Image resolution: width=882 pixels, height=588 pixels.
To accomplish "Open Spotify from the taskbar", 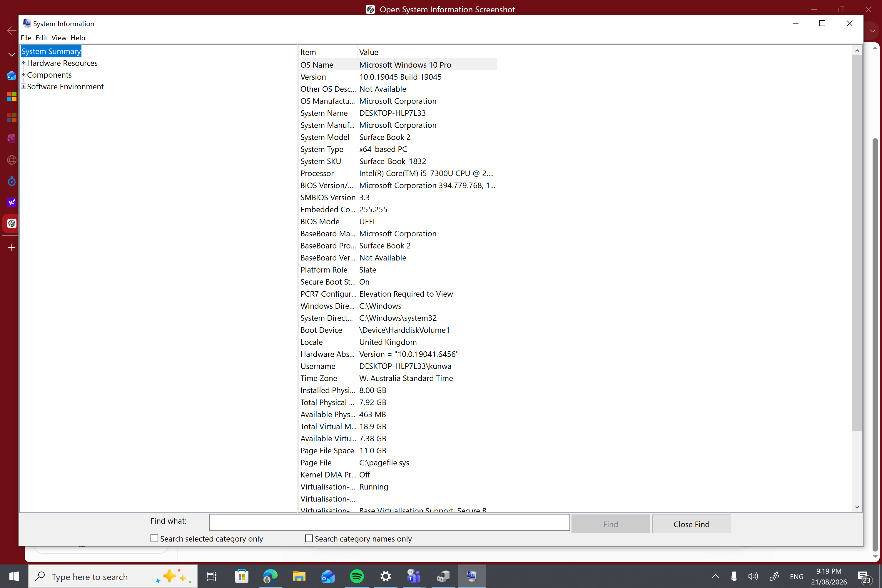I will (x=357, y=576).
